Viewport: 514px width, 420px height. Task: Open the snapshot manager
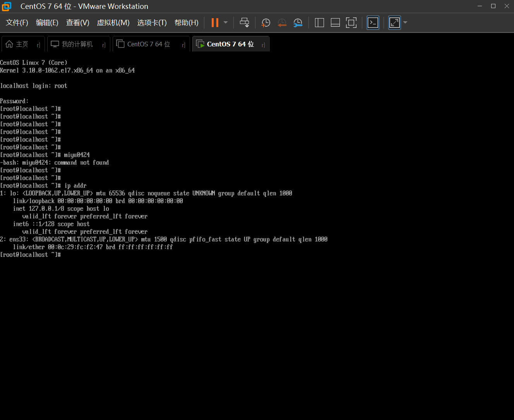[298, 23]
